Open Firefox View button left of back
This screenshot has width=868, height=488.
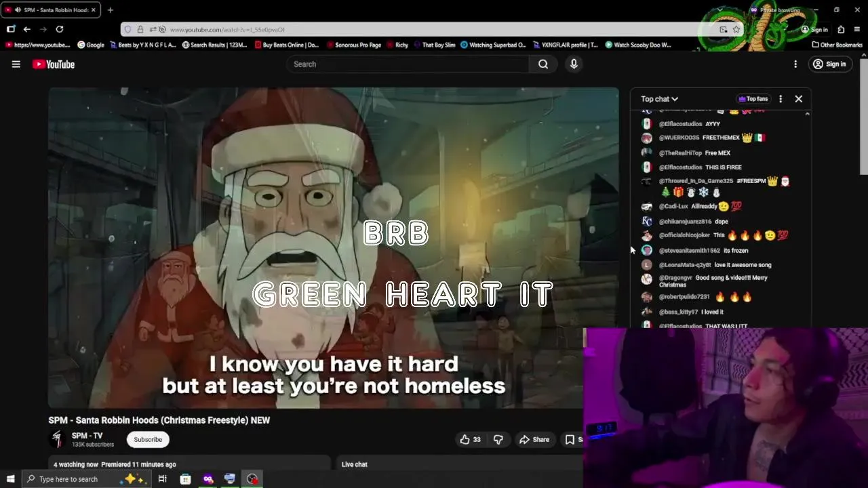pyautogui.click(x=10, y=29)
